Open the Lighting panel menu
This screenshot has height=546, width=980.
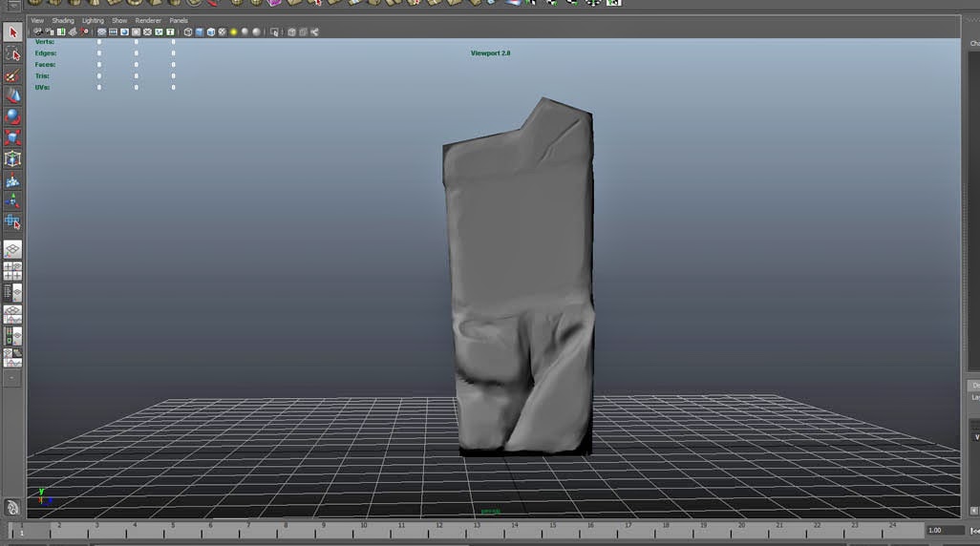pyautogui.click(x=93, y=21)
